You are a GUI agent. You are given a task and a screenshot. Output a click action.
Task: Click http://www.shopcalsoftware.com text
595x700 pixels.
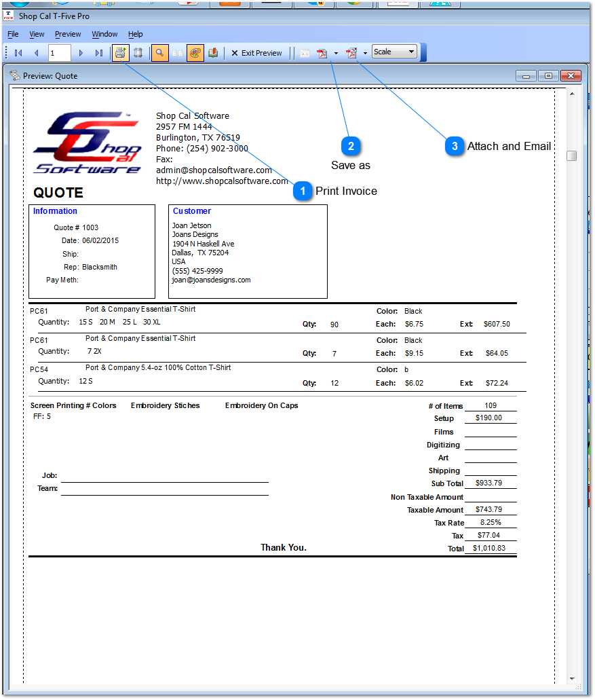coord(222,181)
